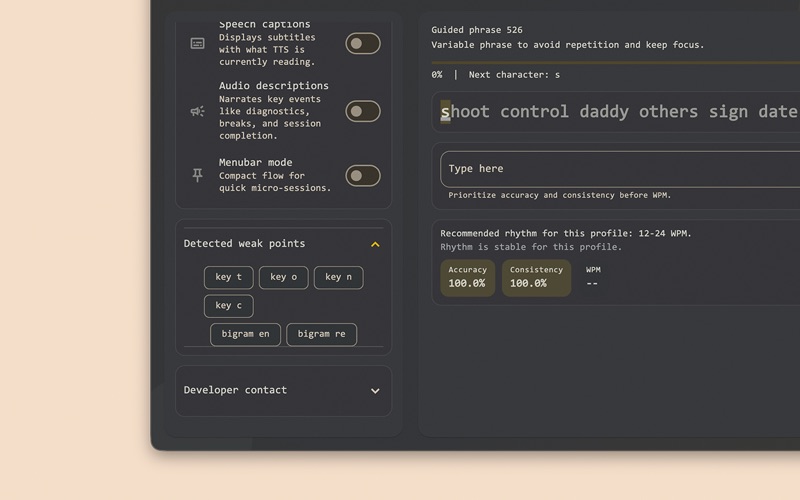Select the 'key c' weak point chip

(x=229, y=306)
